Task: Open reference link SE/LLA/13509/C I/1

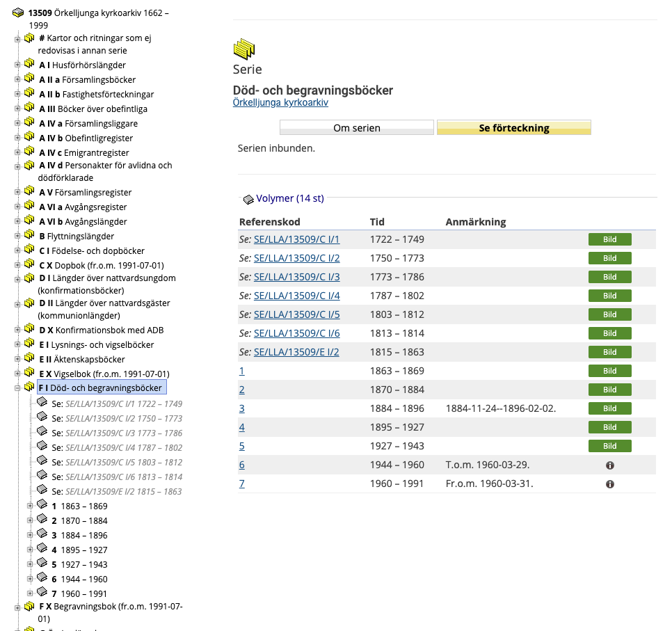Action: (x=296, y=239)
